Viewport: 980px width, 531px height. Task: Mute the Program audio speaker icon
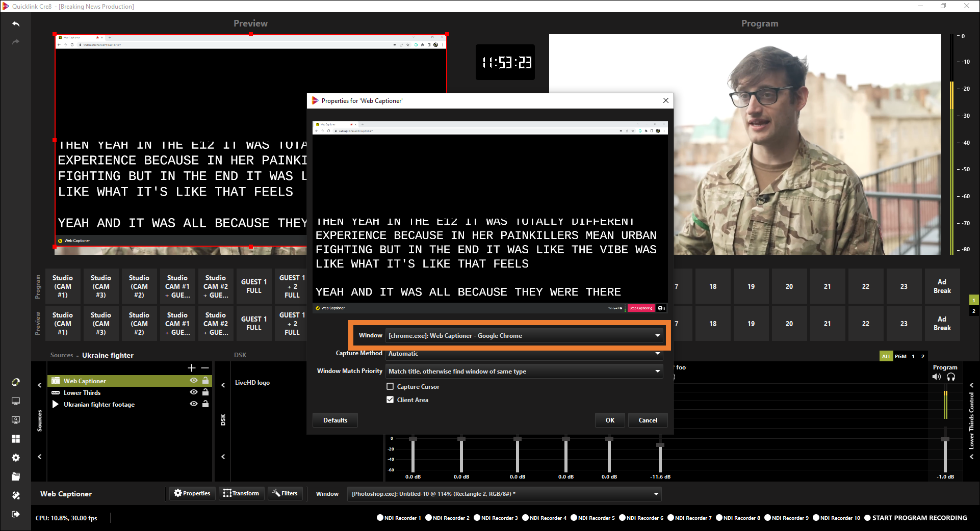click(936, 377)
